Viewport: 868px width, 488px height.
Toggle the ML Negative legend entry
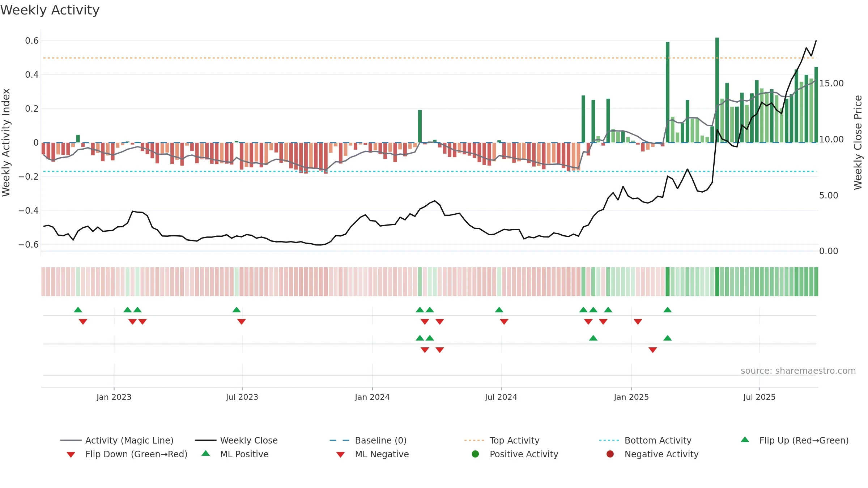click(373, 454)
